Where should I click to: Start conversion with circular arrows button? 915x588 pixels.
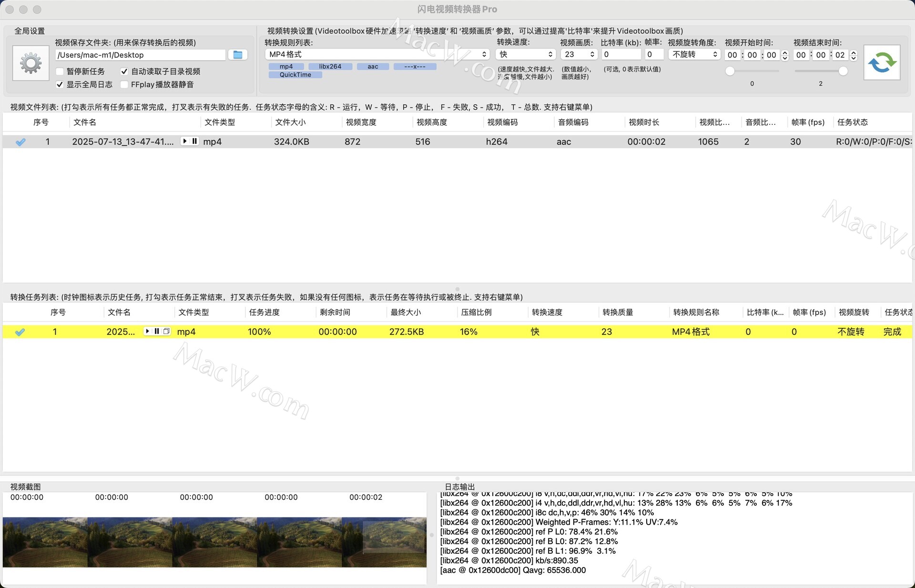tap(882, 63)
